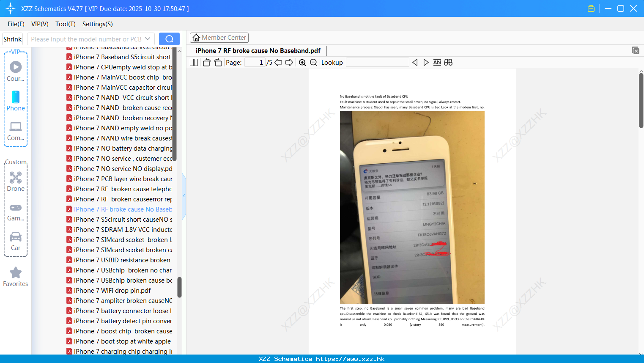Go to Member Center
Image resolution: width=644 pixels, height=363 pixels.
219,38
